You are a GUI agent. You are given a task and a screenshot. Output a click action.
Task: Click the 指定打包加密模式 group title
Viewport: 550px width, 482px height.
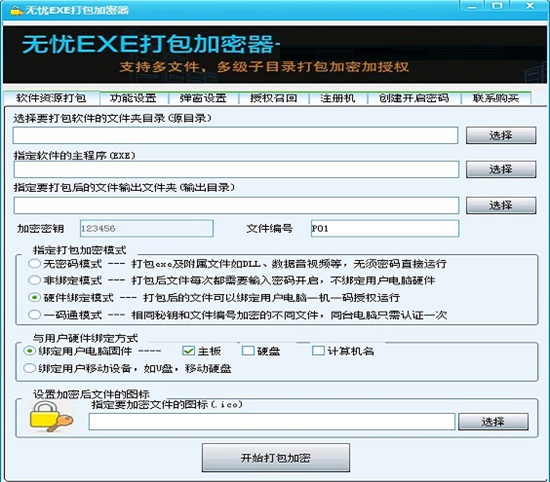coord(80,250)
